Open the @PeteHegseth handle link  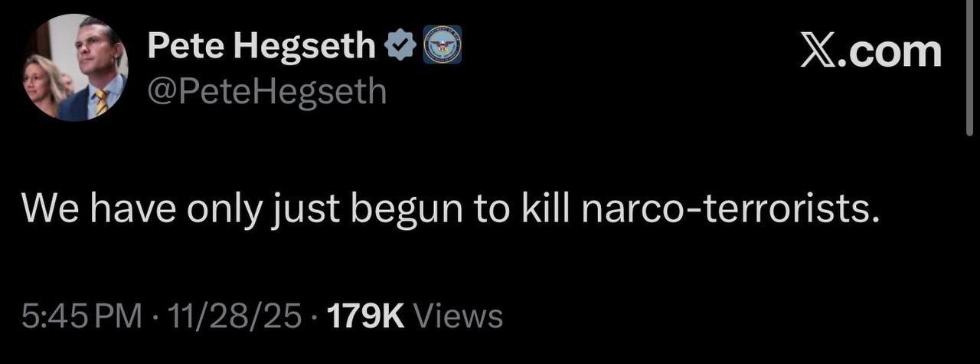click(266, 92)
